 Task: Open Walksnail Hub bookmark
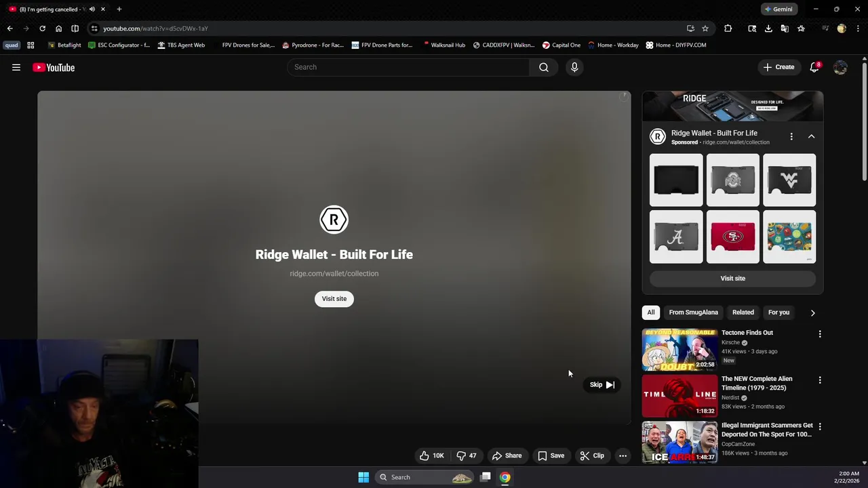[x=443, y=45]
